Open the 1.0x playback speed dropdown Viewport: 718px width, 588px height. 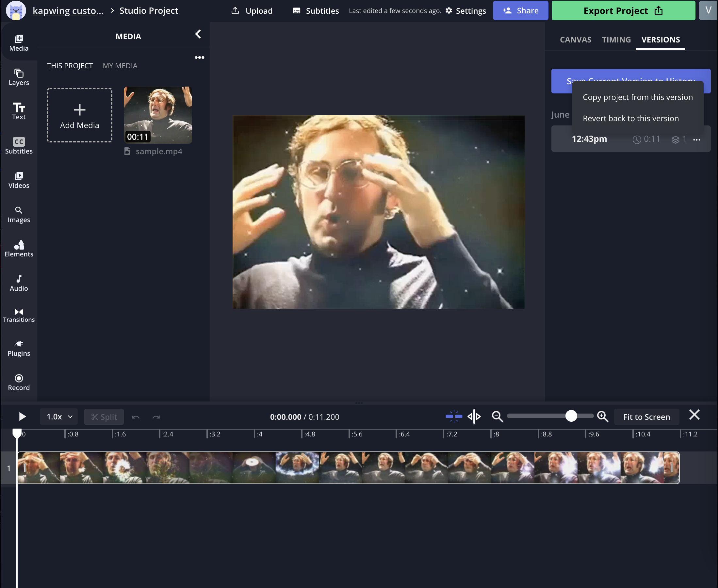pyautogui.click(x=59, y=416)
